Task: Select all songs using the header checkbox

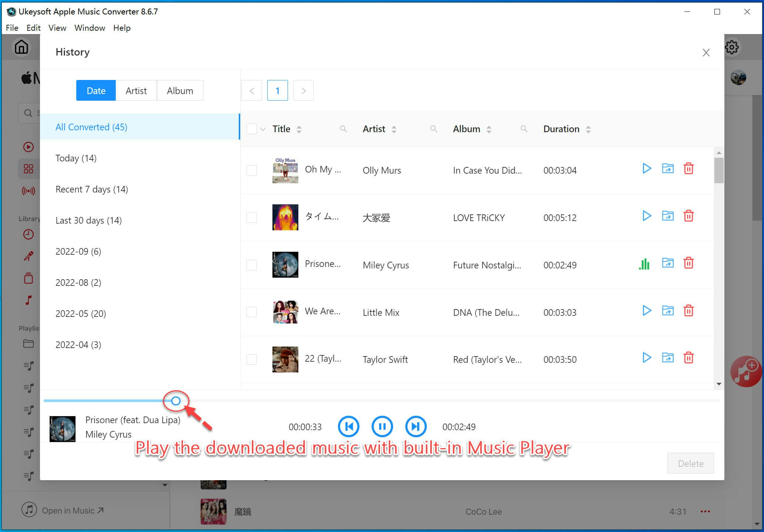Action: tap(252, 128)
